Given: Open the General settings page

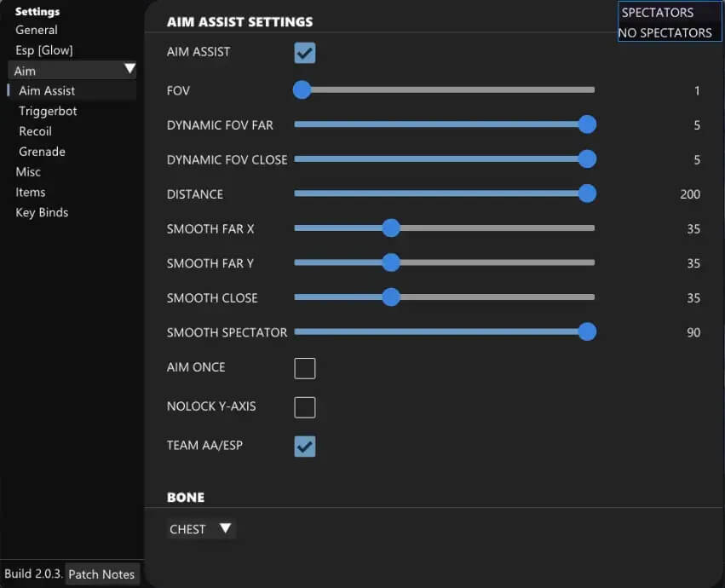Looking at the screenshot, I should 37,30.
